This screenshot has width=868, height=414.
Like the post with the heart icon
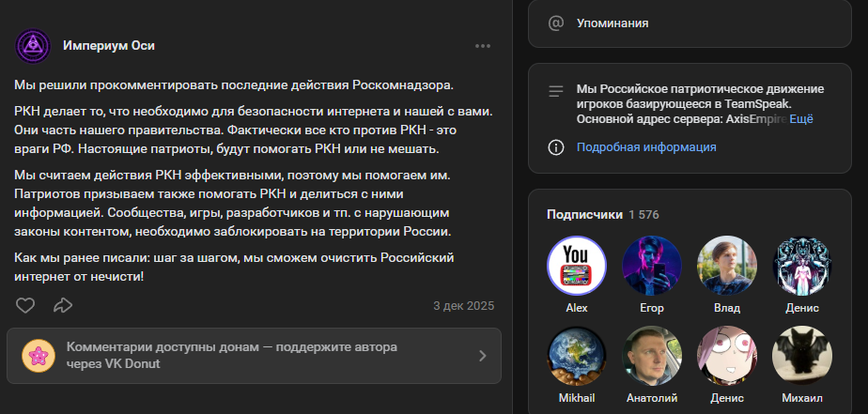[x=25, y=305]
